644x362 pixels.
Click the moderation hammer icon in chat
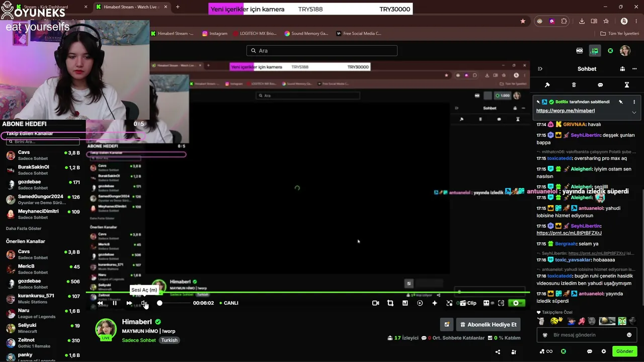pos(547,85)
